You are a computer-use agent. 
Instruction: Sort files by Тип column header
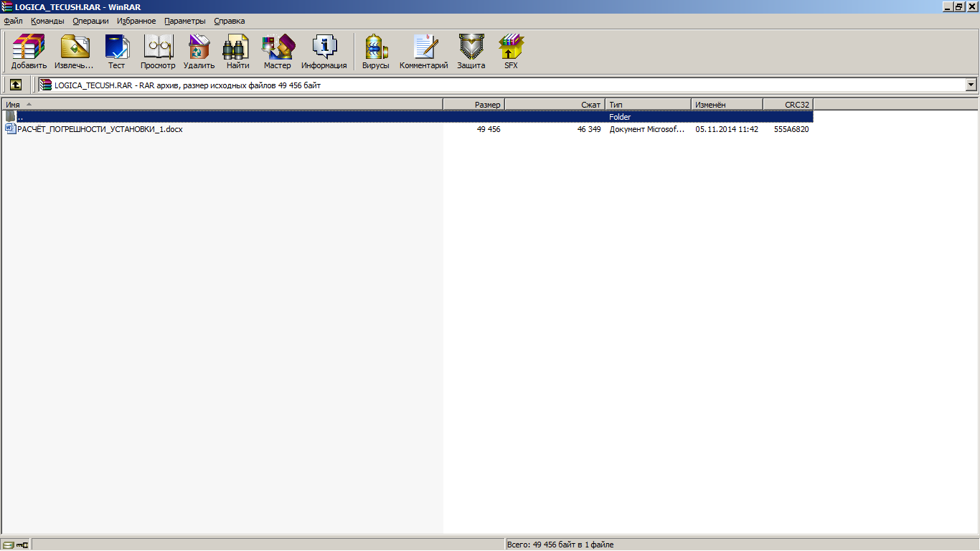(x=649, y=105)
